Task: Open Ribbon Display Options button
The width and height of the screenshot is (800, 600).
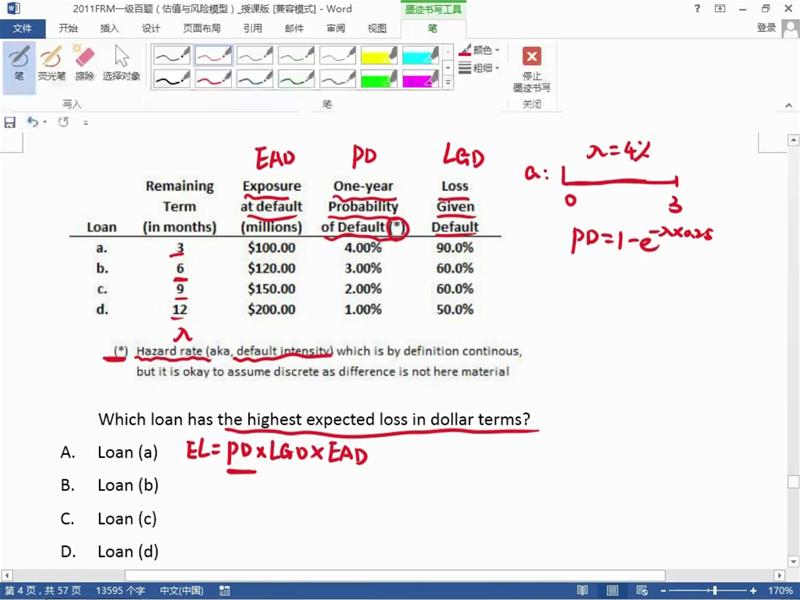Action: pos(720,9)
